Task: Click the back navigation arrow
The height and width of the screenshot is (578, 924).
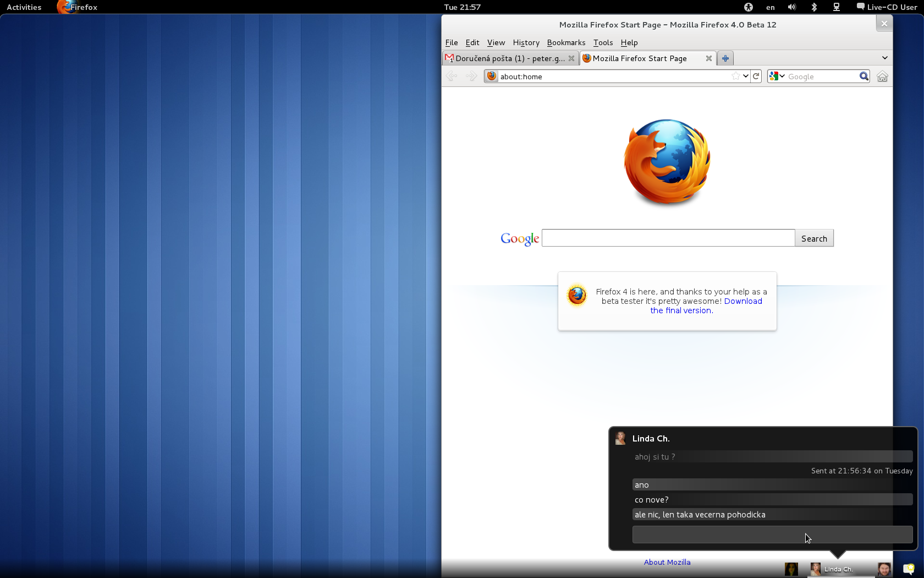Action: pyautogui.click(x=452, y=77)
